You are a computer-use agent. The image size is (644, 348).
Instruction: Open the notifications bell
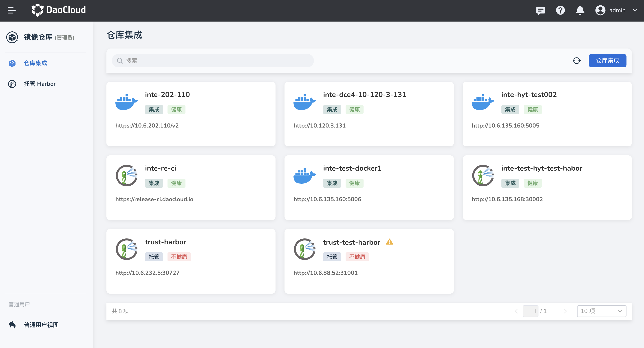[580, 11]
